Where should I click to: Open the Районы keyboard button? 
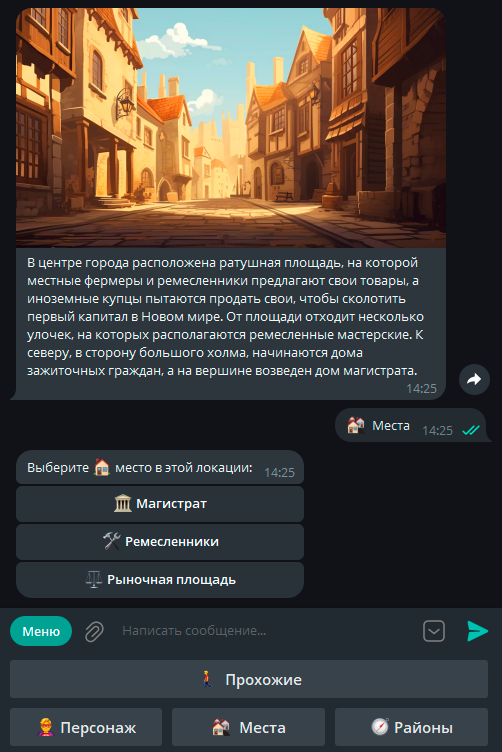pos(411,727)
